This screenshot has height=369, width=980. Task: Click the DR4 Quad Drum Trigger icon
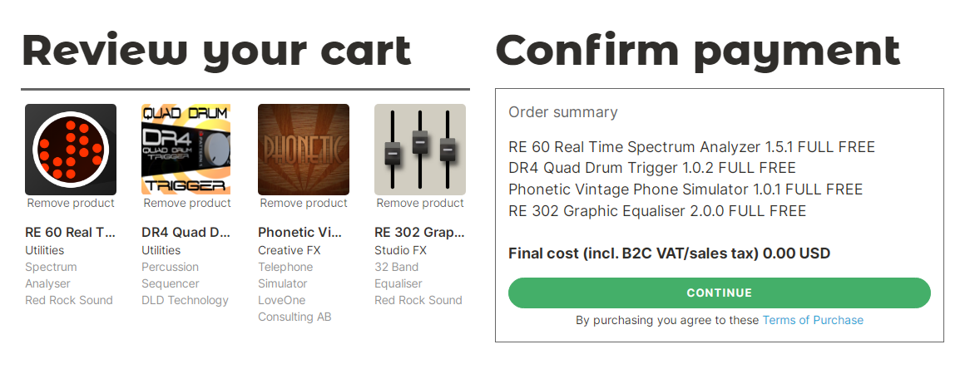186,150
